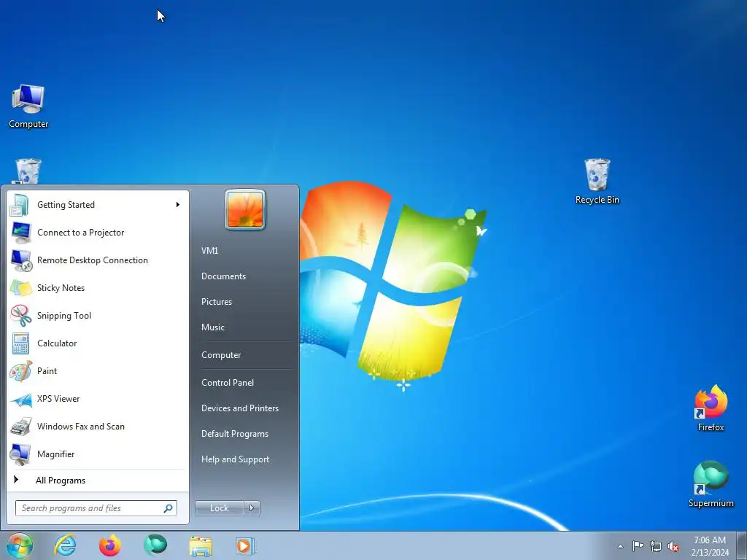Image resolution: width=747 pixels, height=560 pixels.
Task: Click the network tray icon
Action: [656, 547]
